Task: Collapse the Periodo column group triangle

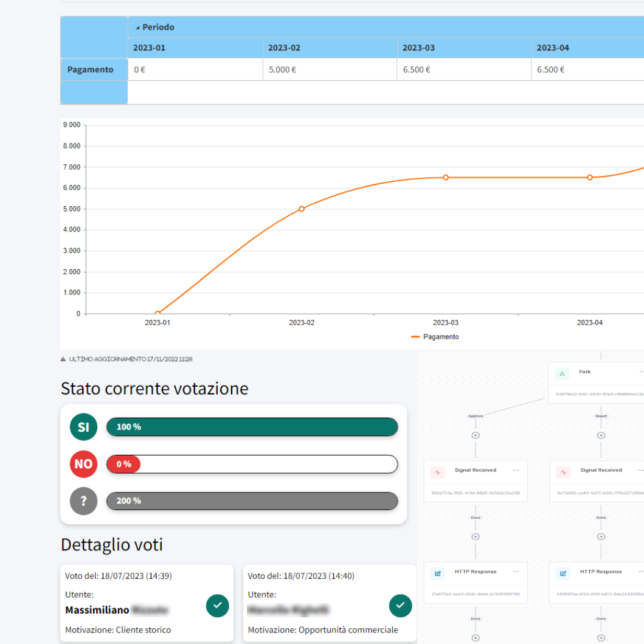Action: (x=137, y=27)
